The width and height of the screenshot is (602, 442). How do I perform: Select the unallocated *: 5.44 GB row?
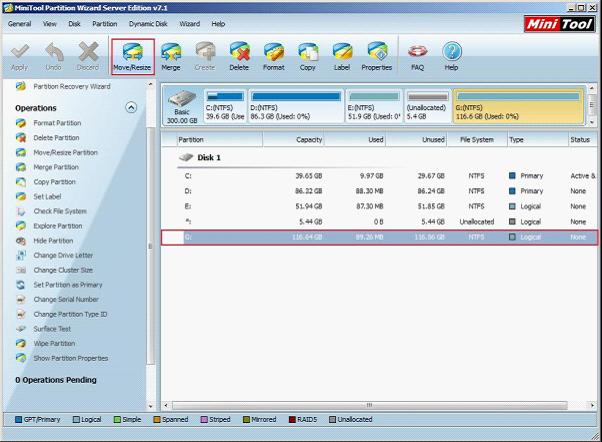[379, 222]
